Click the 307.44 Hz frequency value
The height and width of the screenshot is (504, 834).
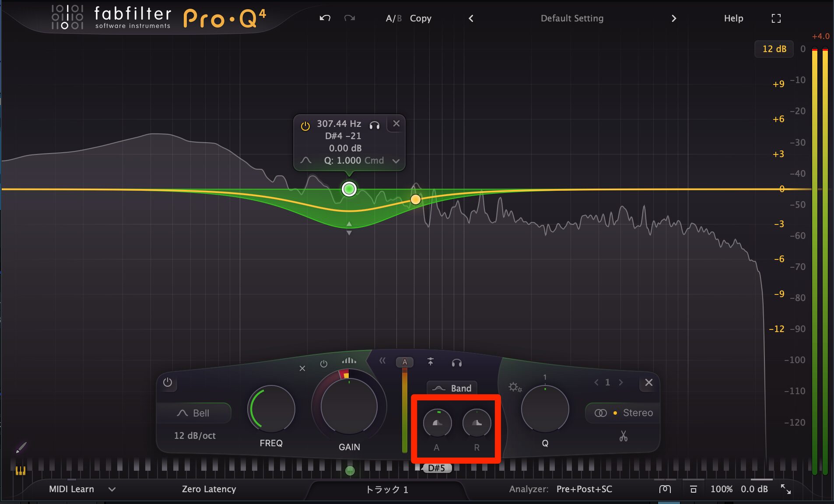(339, 124)
